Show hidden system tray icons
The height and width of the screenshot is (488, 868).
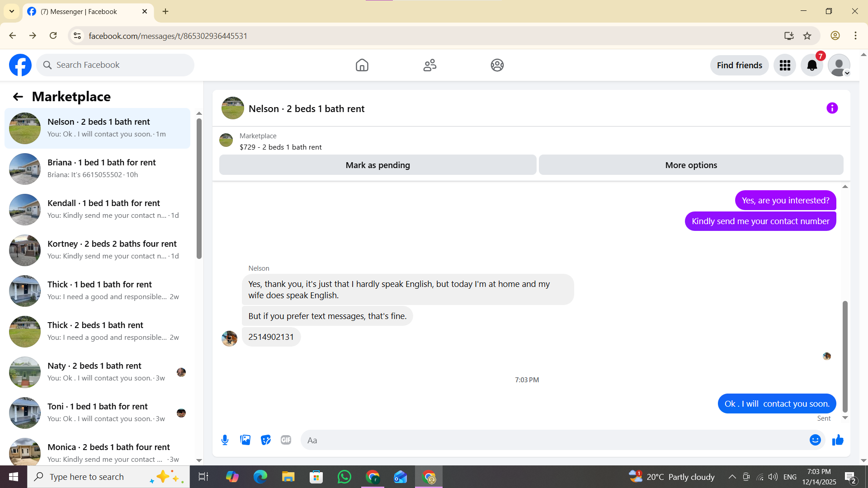coord(732,477)
